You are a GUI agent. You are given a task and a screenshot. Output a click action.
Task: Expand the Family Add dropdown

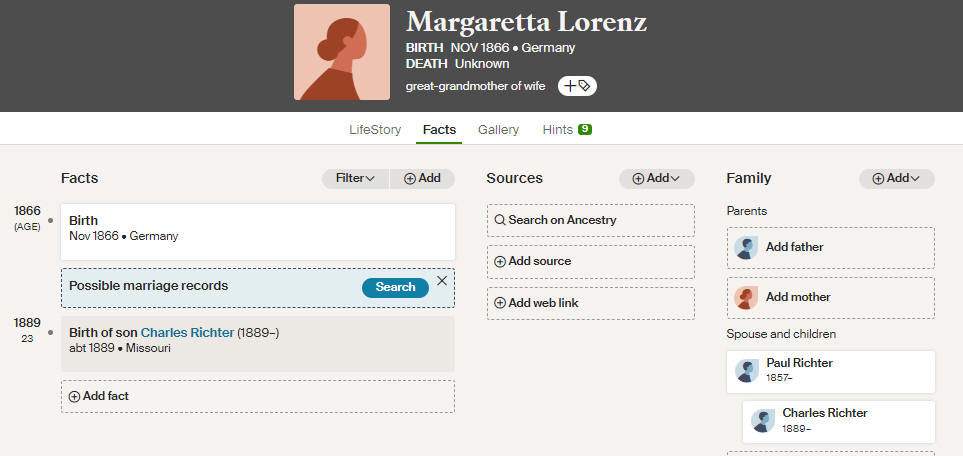point(897,179)
